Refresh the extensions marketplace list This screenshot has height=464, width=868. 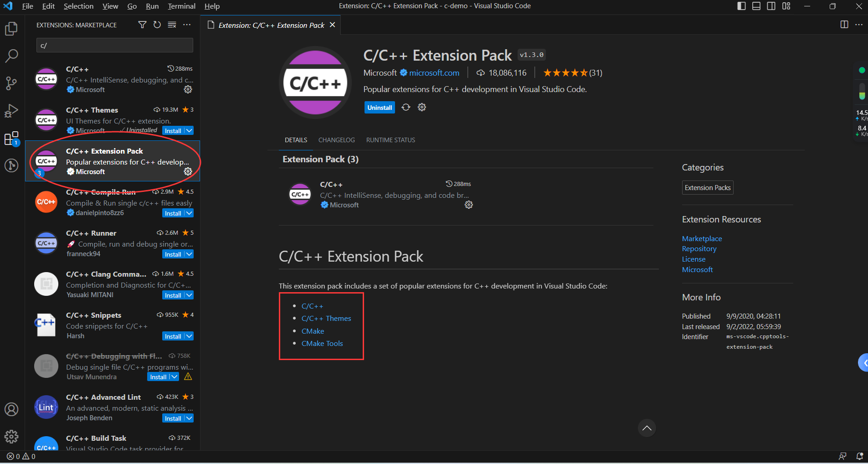pos(157,25)
